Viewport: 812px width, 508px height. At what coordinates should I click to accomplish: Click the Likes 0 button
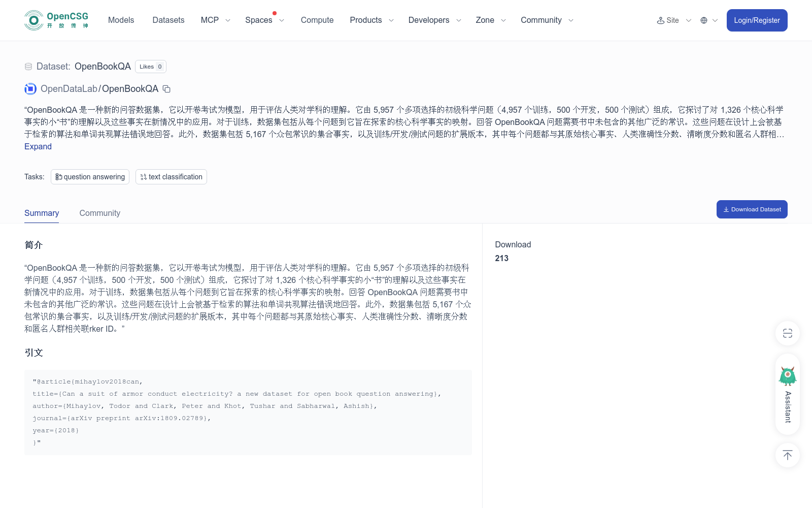coord(151,67)
